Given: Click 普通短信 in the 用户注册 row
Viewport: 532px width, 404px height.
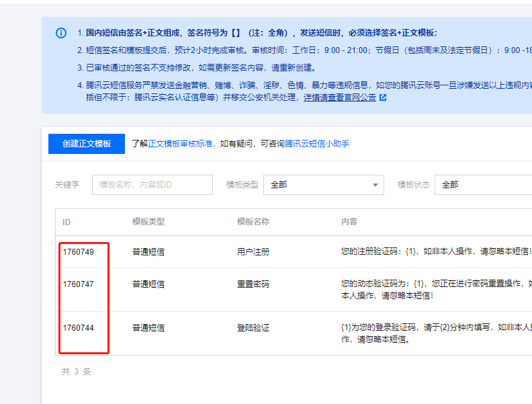Looking at the screenshot, I should [x=148, y=252].
